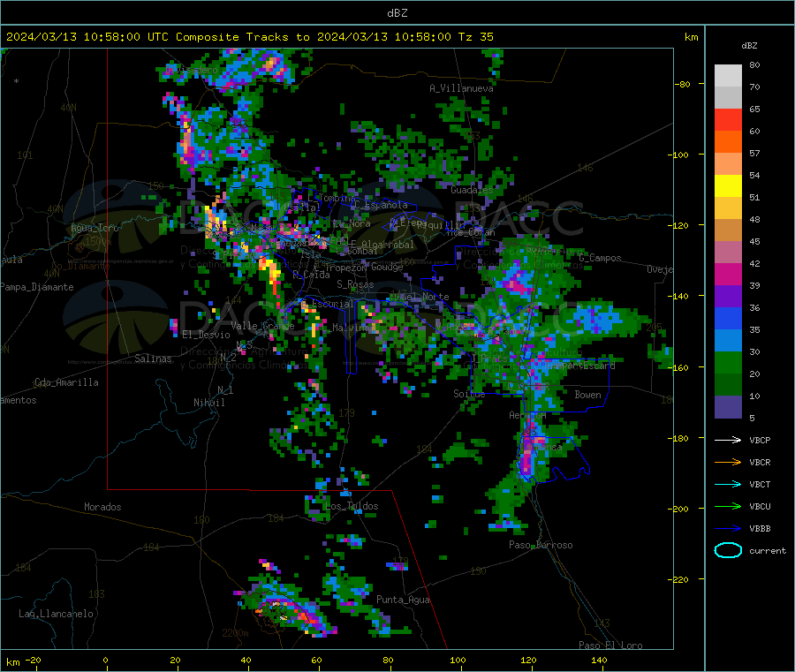Click the 'VBBB' legend label
This screenshot has width=795, height=672.
pos(760,529)
